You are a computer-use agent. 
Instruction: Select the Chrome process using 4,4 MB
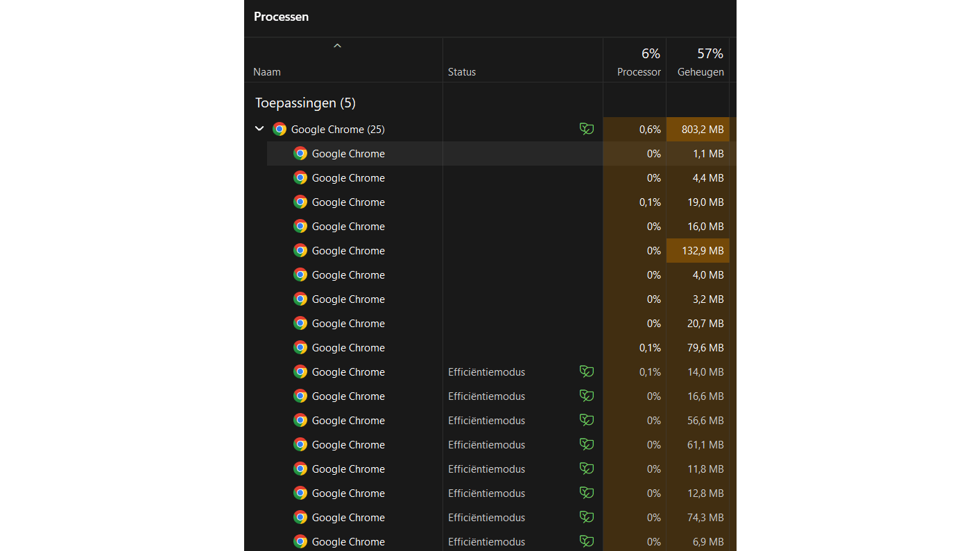point(348,177)
